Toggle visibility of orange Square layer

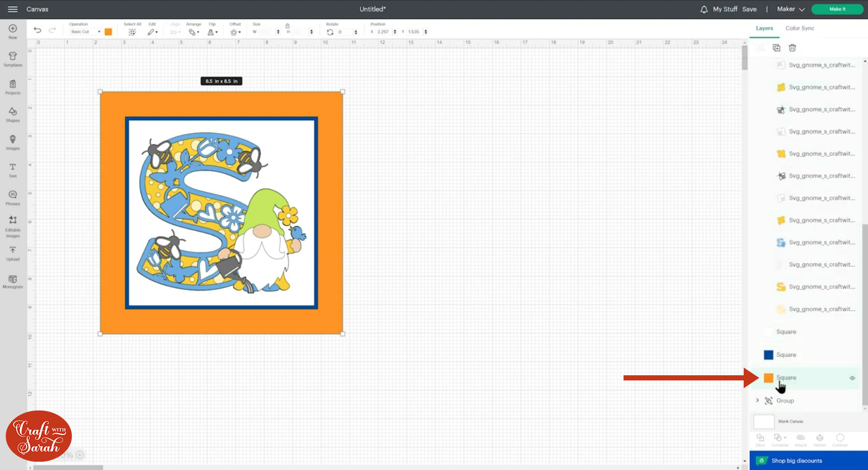pyautogui.click(x=852, y=378)
